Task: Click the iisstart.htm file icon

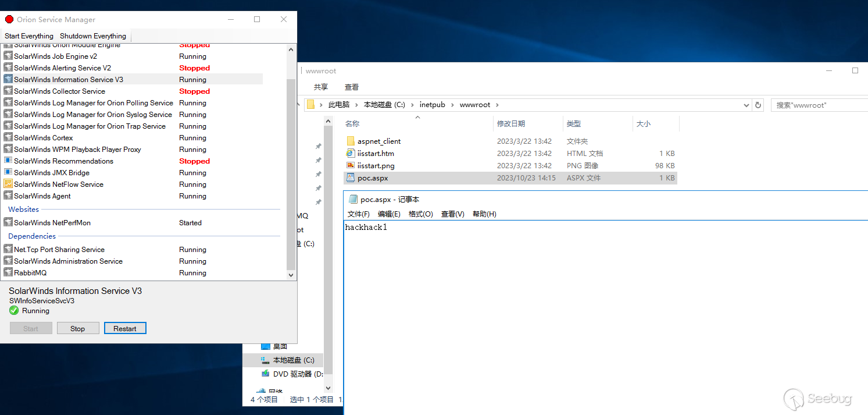Action: click(x=350, y=154)
